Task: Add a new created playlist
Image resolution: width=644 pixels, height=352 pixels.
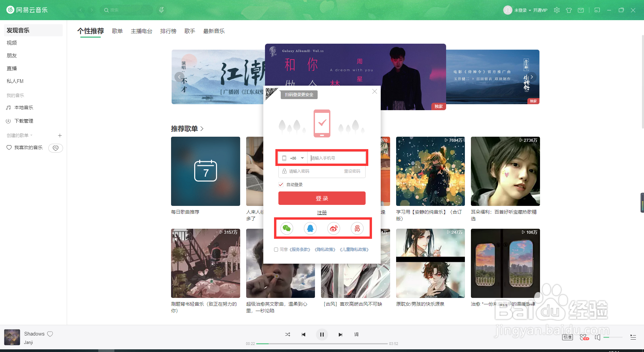Action: [x=60, y=136]
